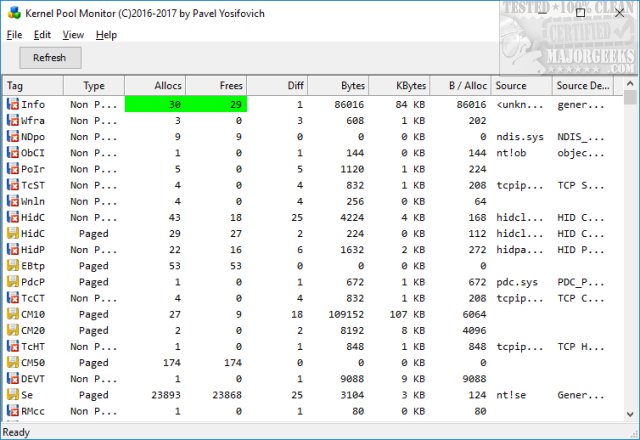Select the 109152 bytes value
This screenshot has width=640, height=440.
click(346, 314)
